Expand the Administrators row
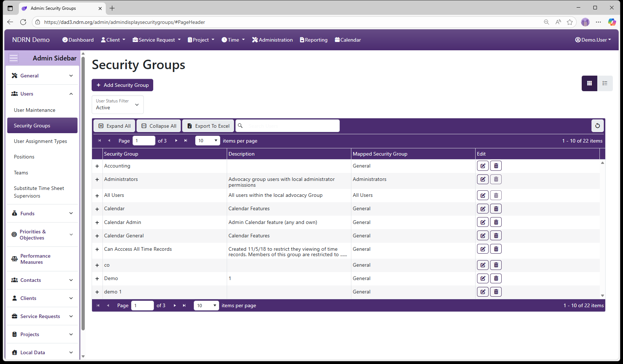623x364 pixels. [x=97, y=179]
